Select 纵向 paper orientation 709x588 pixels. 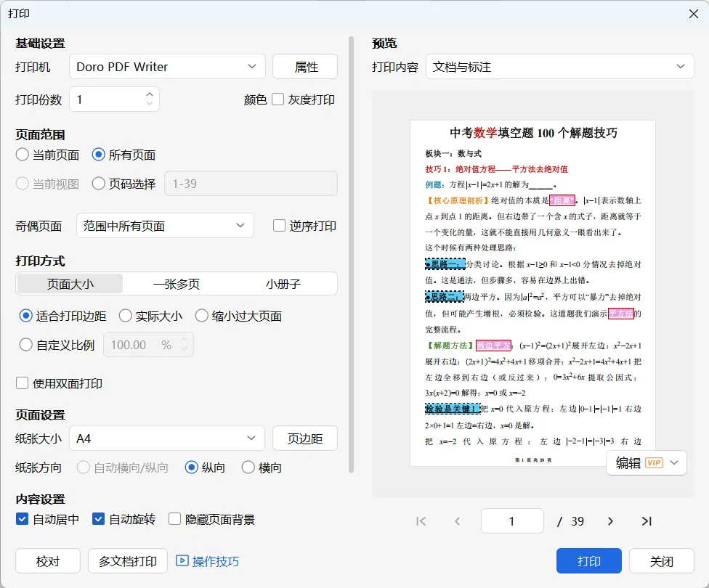(191, 467)
